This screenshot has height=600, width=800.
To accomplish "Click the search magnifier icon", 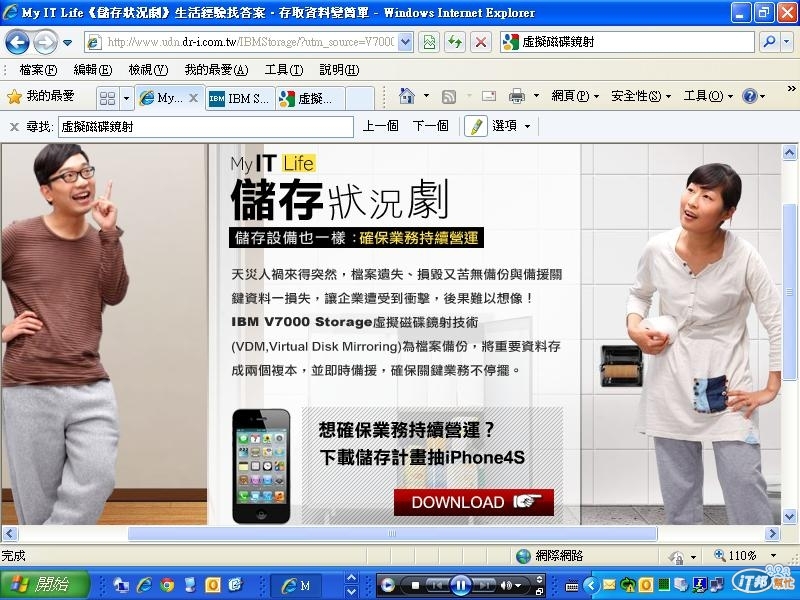I will pyautogui.click(x=769, y=42).
